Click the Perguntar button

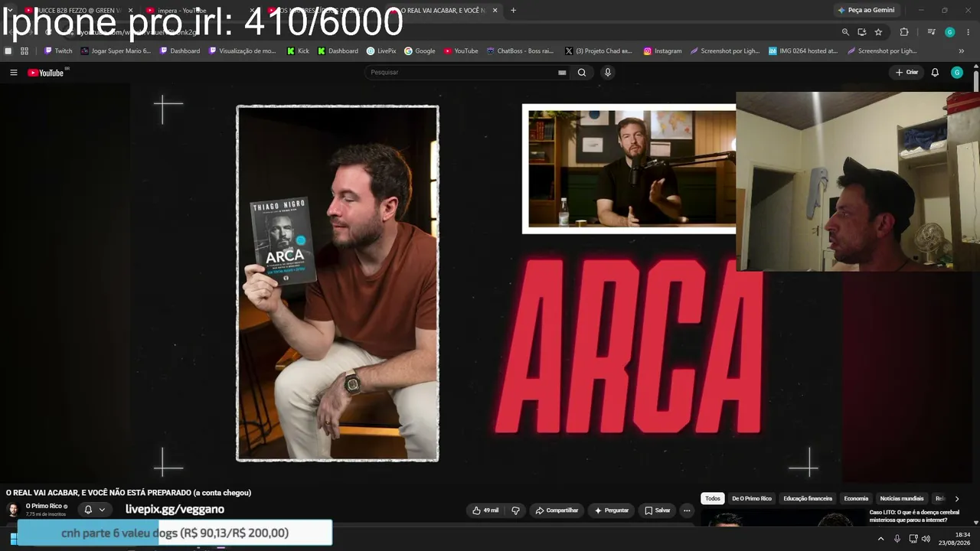pyautogui.click(x=611, y=510)
